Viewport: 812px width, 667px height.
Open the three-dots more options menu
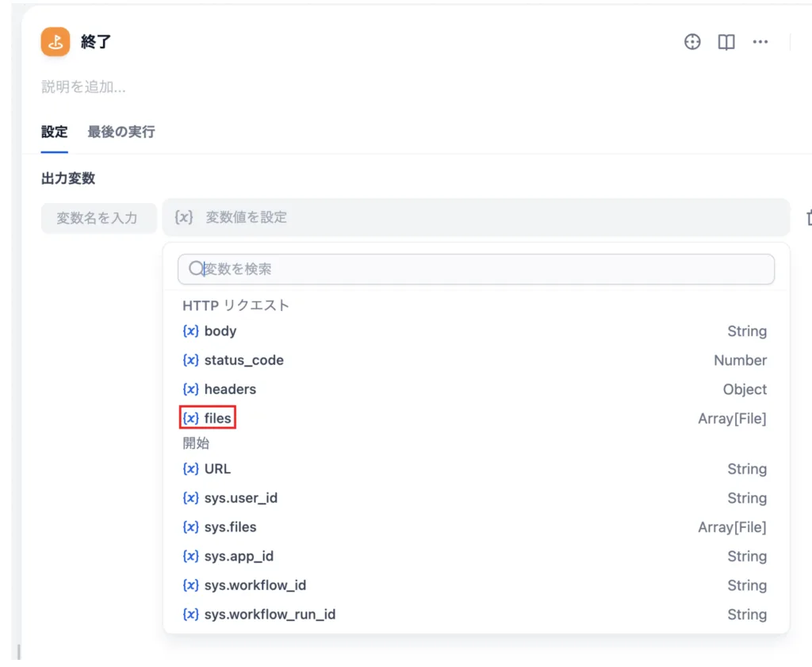point(760,42)
